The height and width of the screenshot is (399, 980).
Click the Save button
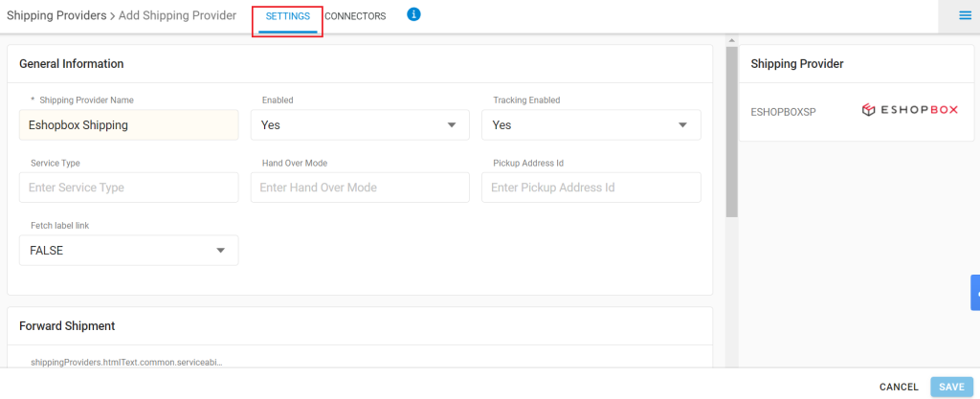pos(952,388)
